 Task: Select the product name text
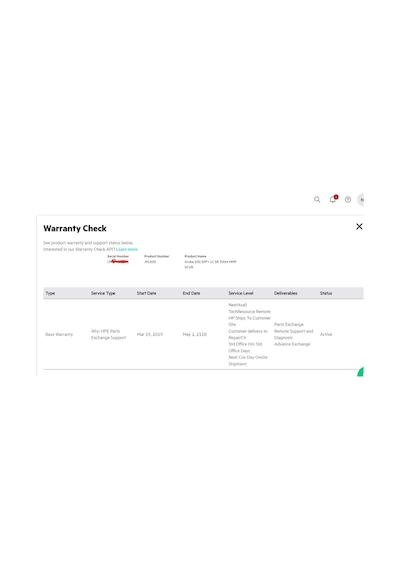pyautogui.click(x=210, y=264)
